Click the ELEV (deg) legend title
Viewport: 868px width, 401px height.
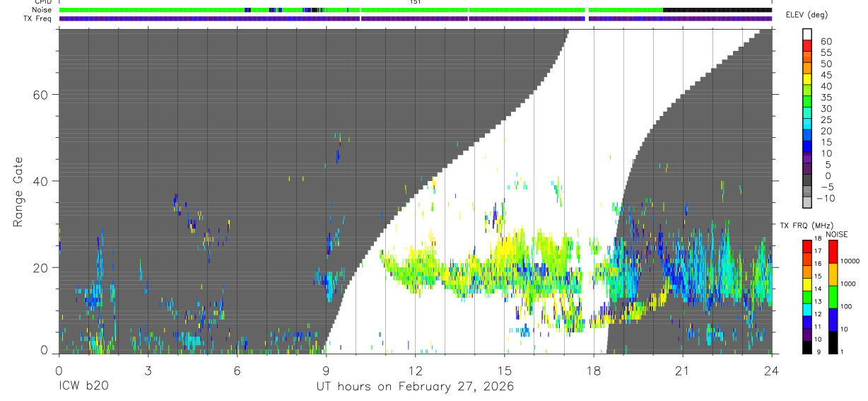click(x=807, y=16)
